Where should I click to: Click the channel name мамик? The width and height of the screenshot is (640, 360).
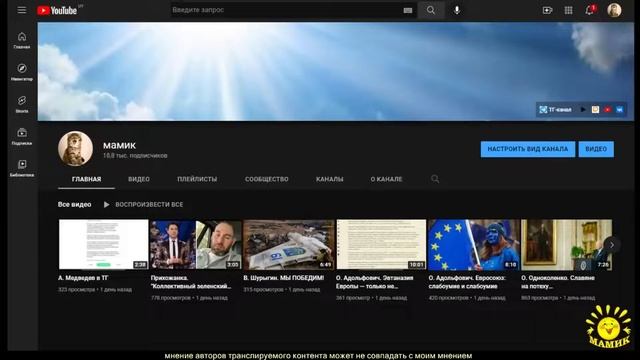point(119,145)
